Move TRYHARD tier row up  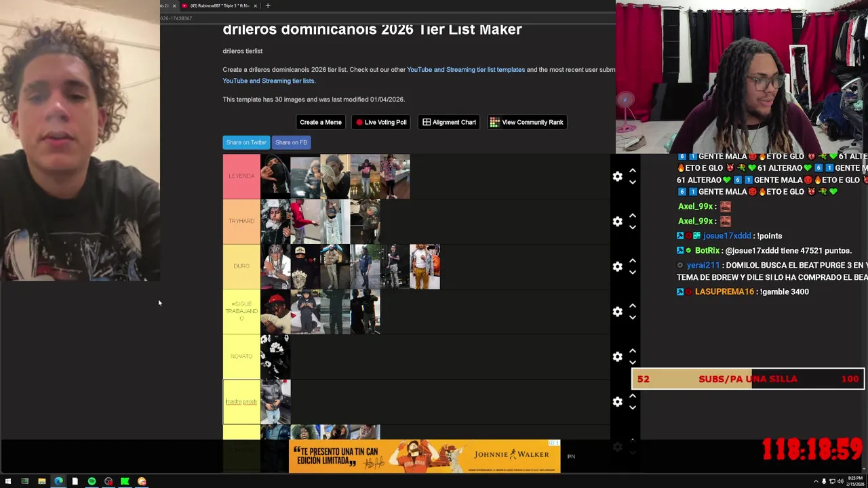point(633,216)
